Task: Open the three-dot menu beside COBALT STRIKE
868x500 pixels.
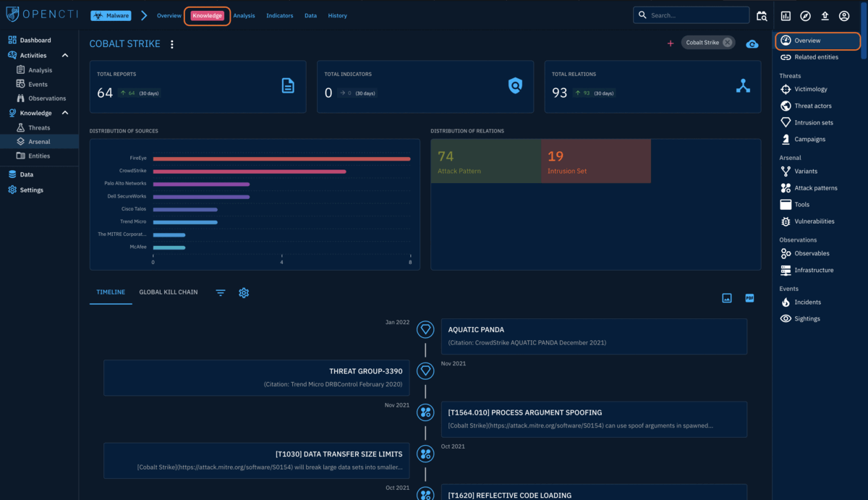Action: point(172,44)
